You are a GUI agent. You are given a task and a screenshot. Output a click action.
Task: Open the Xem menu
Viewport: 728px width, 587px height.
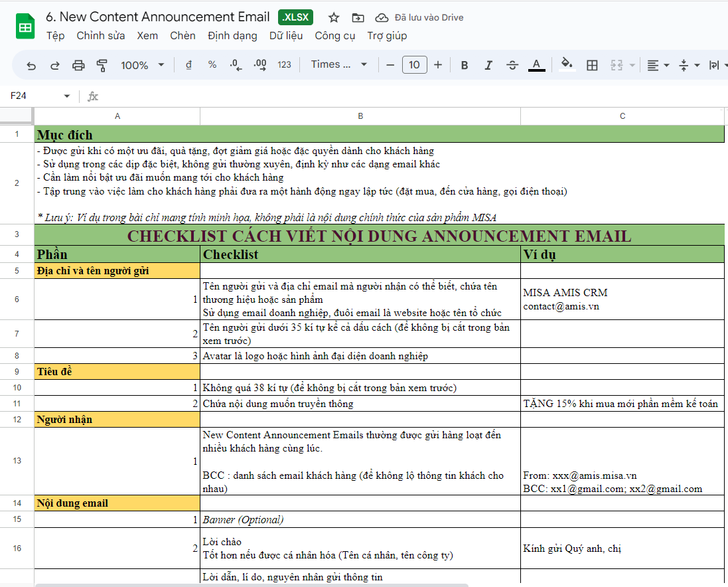point(147,36)
